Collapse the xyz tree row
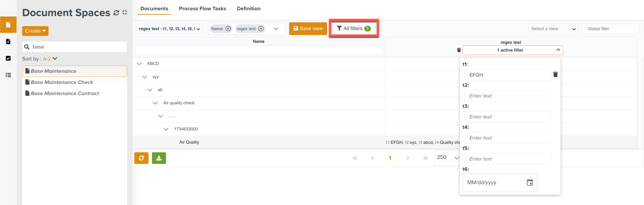This screenshot has height=205, width=644. [x=145, y=77]
